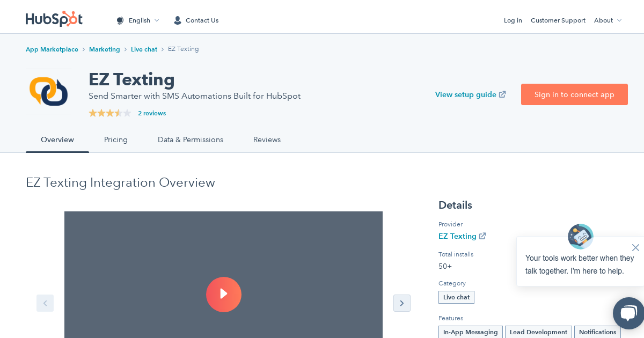
Task: Click the chat assistant avatar
Action: point(580,237)
